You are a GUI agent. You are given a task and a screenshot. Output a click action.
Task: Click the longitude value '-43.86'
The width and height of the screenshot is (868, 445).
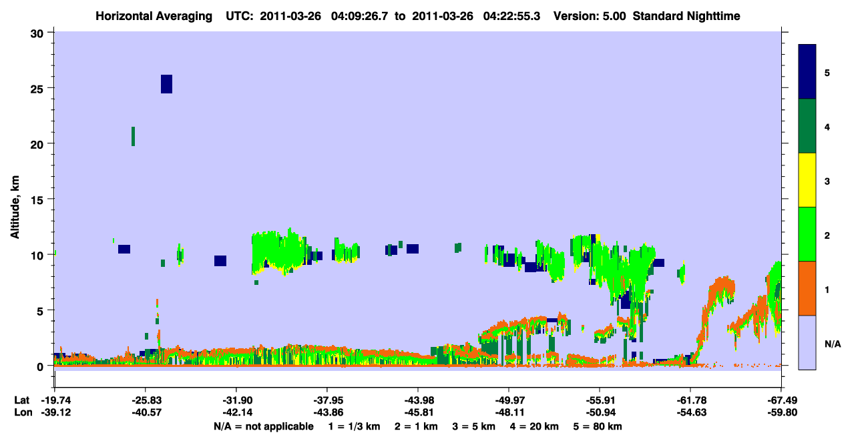tap(327, 413)
